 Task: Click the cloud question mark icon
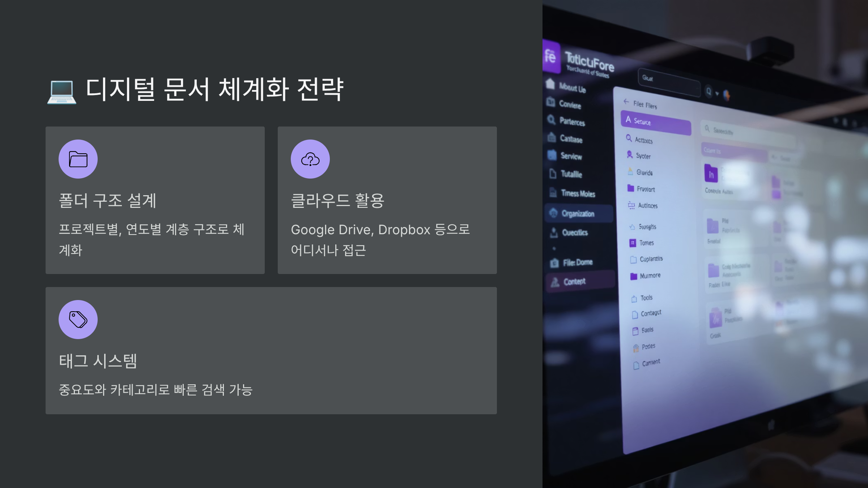tap(310, 159)
